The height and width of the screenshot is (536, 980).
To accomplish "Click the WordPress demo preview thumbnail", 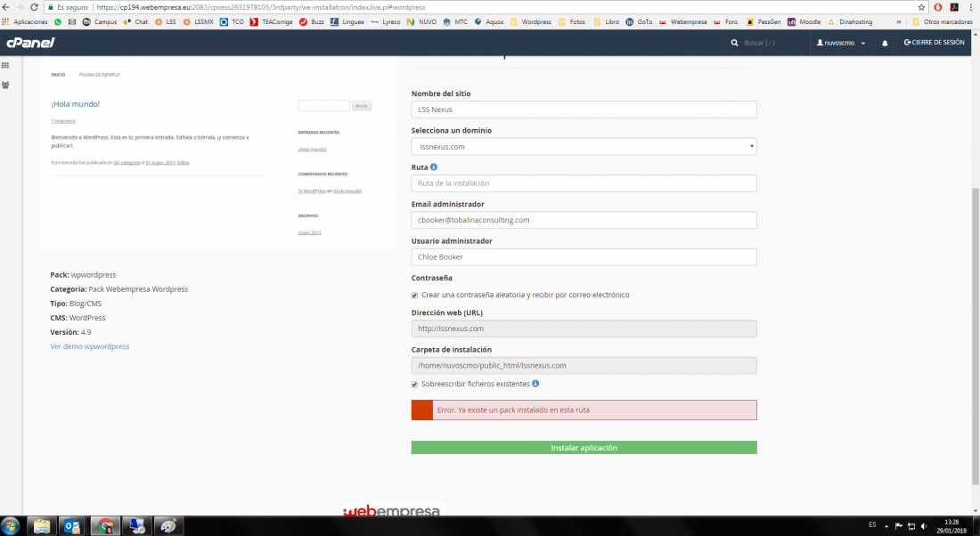I will point(217,153).
